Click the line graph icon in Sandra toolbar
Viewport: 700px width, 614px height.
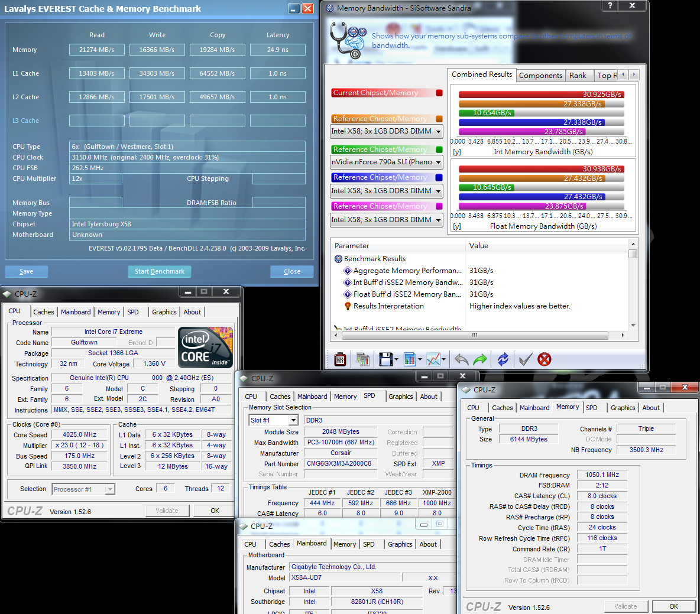coord(433,359)
